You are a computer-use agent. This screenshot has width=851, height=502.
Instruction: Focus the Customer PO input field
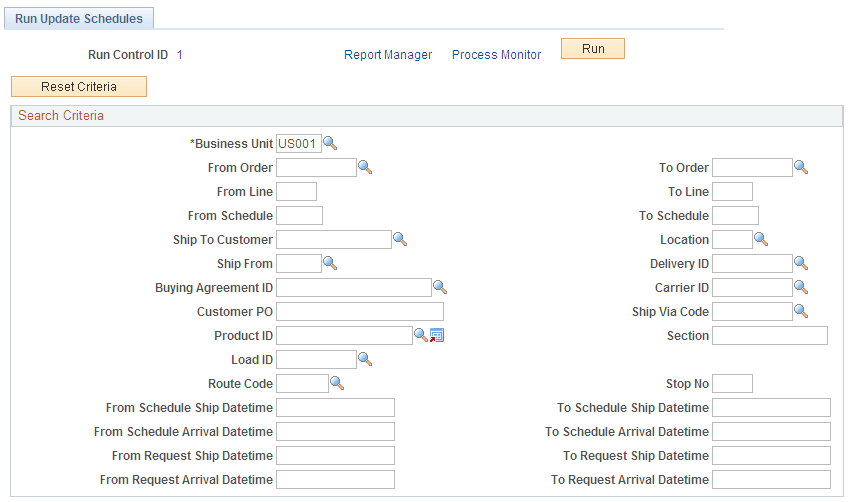(x=360, y=312)
